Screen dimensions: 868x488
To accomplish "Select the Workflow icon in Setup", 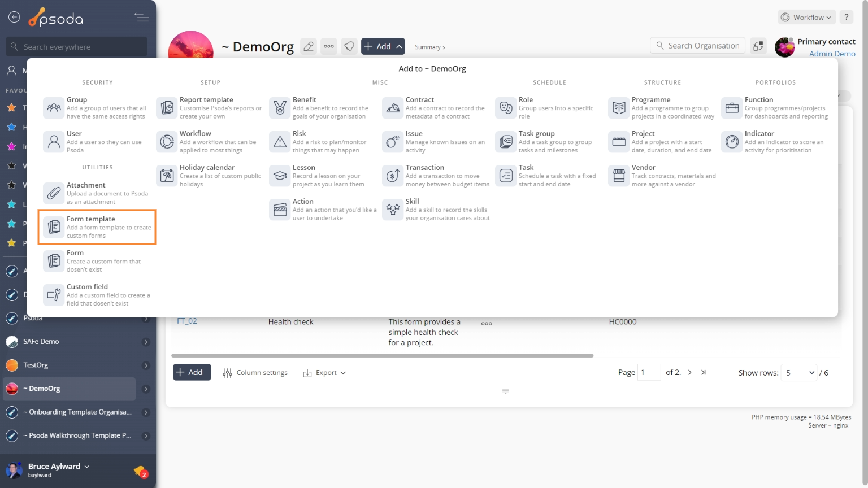I will pyautogui.click(x=167, y=142).
